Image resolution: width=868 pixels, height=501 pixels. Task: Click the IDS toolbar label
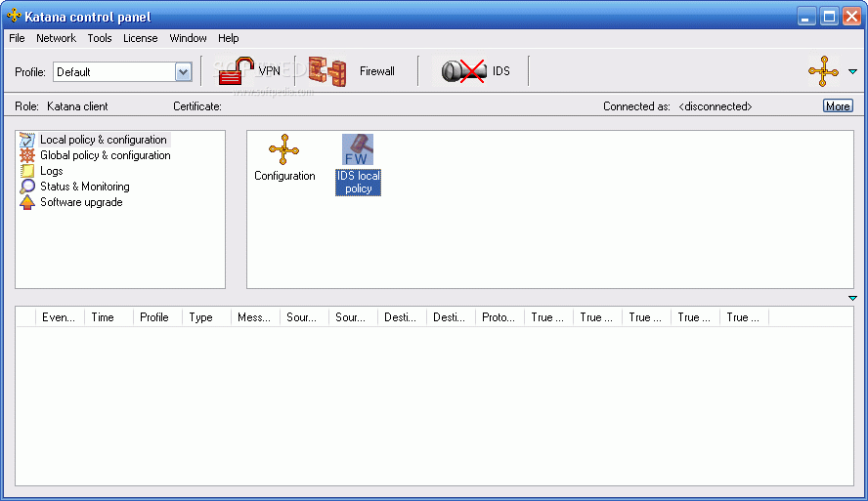click(x=501, y=71)
